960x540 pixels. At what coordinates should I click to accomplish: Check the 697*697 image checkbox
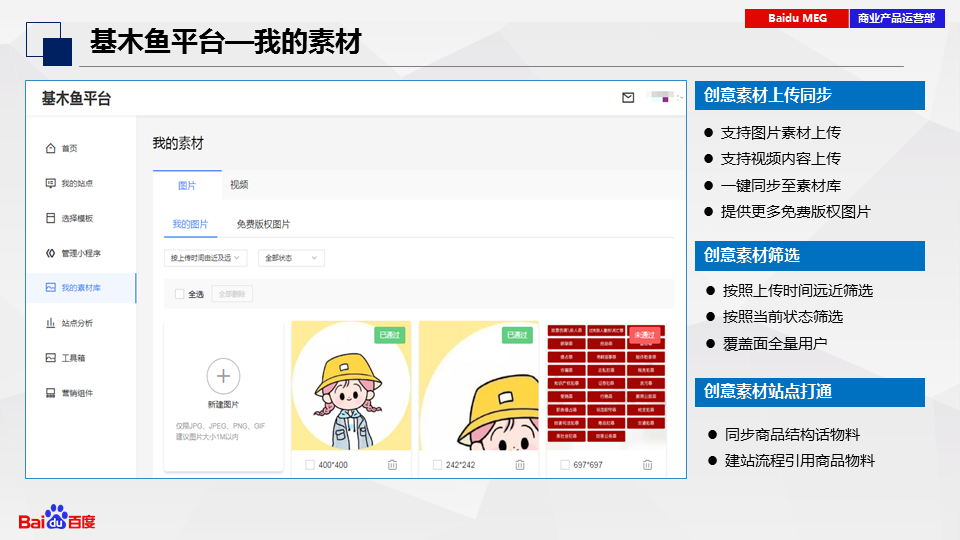[x=564, y=465]
